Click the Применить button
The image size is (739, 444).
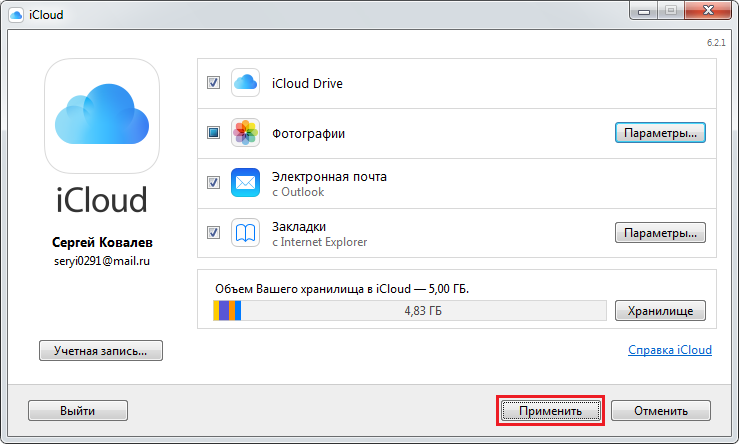550,411
